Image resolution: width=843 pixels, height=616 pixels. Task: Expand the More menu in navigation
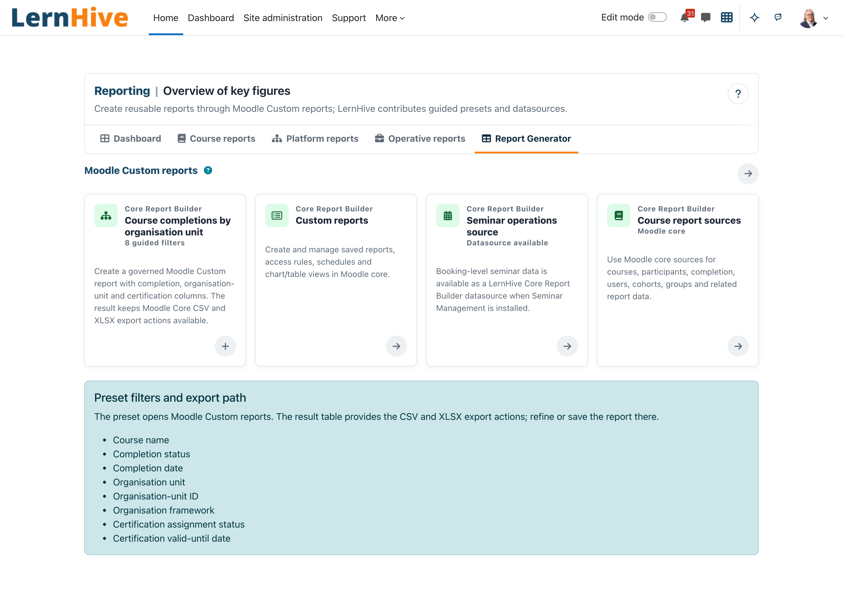coord(390,18)
